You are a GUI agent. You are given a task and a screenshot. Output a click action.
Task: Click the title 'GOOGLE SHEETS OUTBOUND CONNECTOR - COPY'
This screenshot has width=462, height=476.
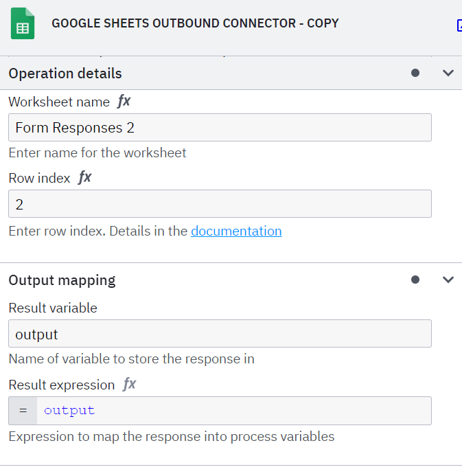(x=195, y=23)
